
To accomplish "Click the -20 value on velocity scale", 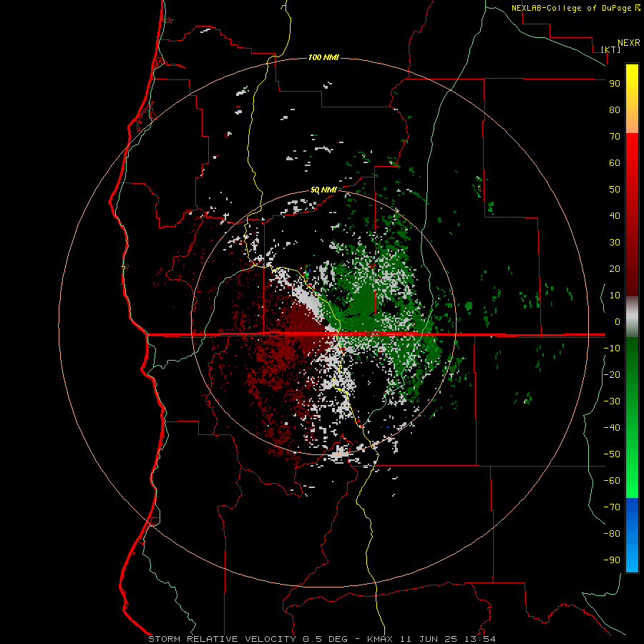I will pos(612,374).
